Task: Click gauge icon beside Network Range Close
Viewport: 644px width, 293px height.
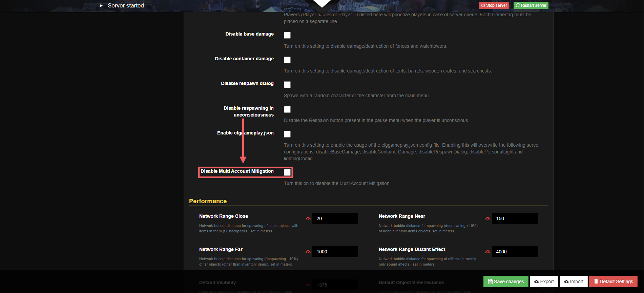Action: (308, 218)
